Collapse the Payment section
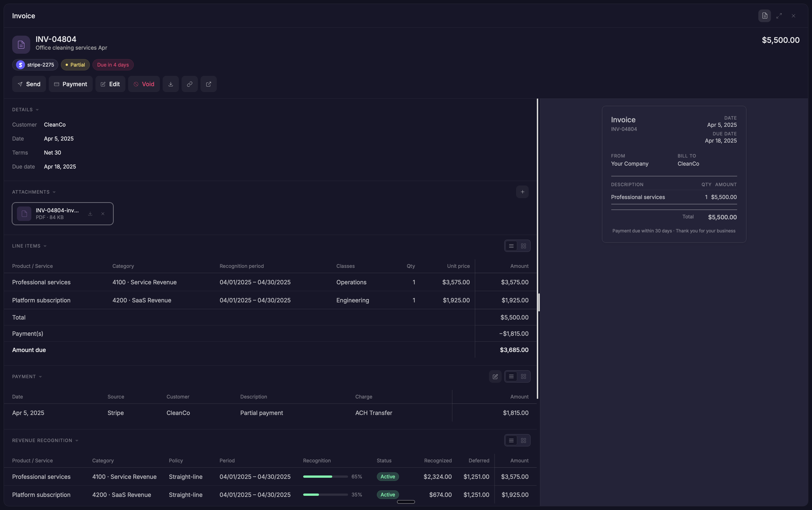 click(x=27, y=376)
